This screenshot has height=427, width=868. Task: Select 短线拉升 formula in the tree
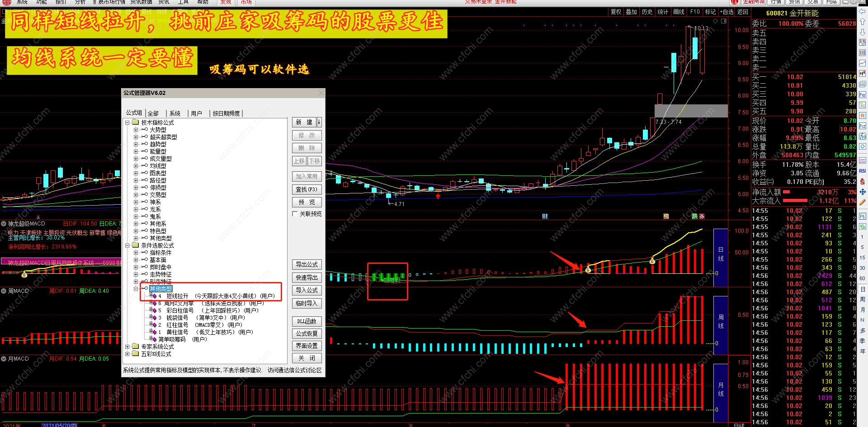coord(217,296)
